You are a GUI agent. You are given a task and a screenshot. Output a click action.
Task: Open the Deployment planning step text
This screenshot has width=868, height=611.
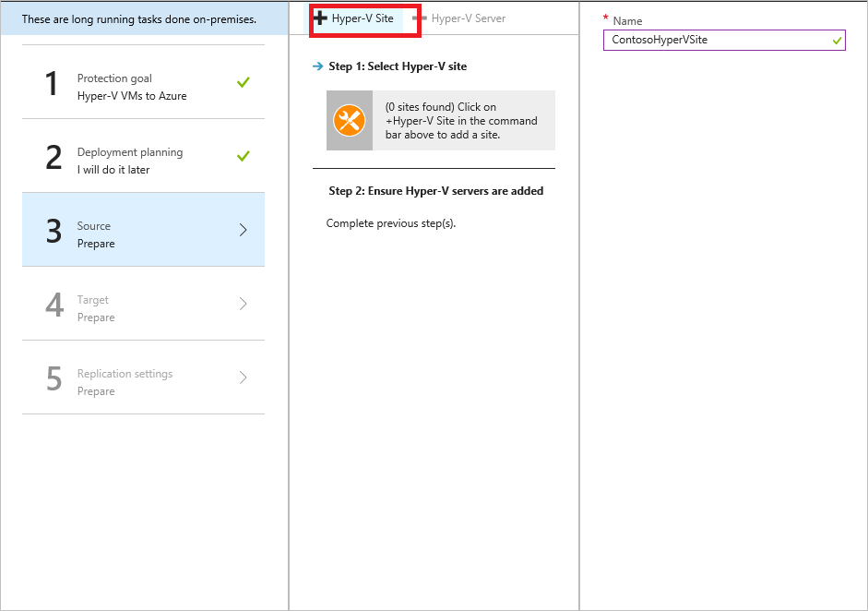coord(129,161)
